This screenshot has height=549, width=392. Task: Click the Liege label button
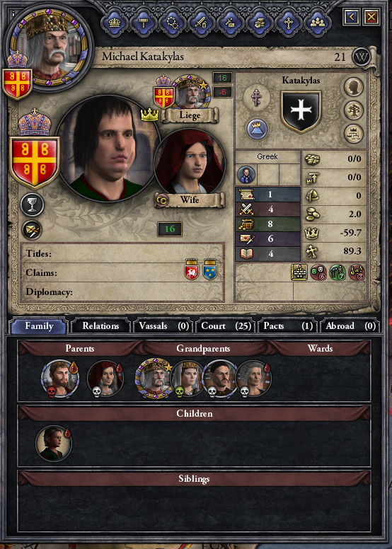(x=190, y=115)
